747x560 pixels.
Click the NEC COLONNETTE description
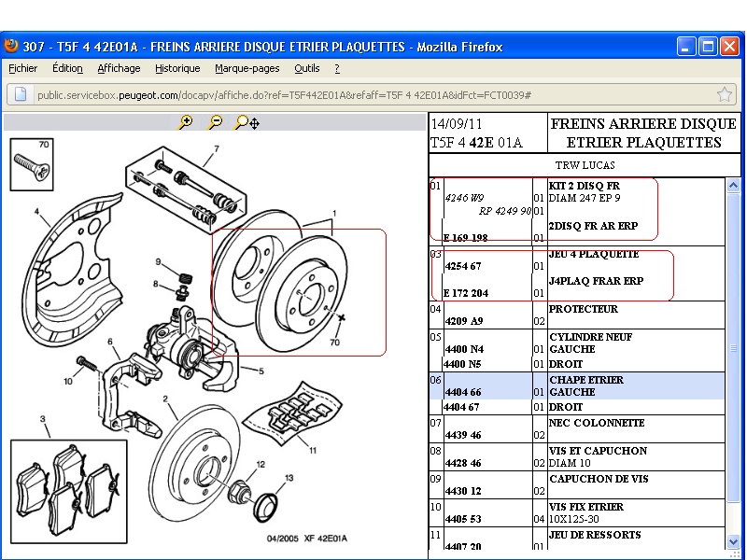(x=597, y=423)
